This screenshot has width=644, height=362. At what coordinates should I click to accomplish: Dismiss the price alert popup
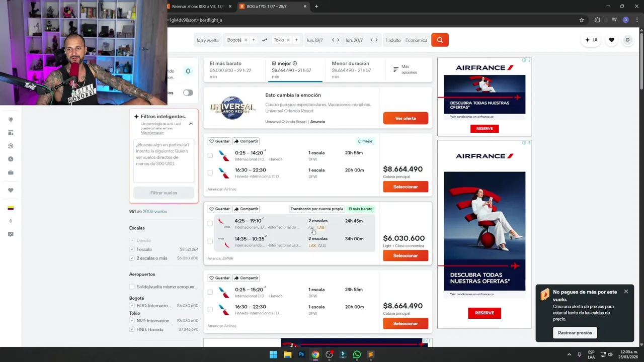(x=626, y=292)
